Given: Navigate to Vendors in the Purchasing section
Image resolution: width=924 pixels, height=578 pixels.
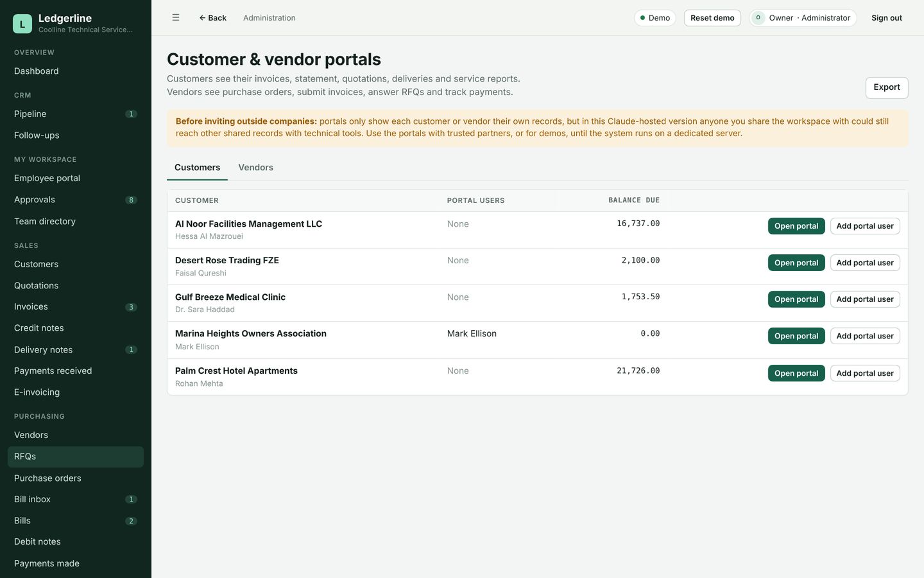Looking at the screenshot, I should pos(76,435).
